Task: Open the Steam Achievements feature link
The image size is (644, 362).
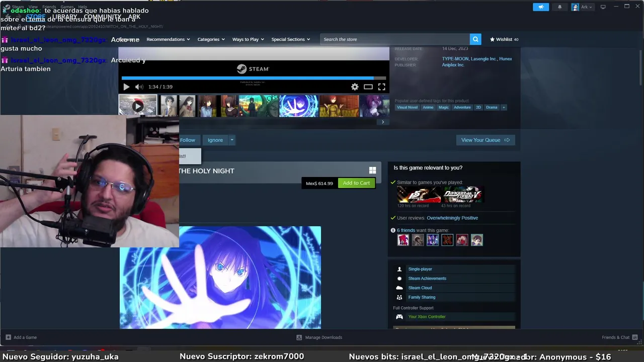Action: tap(427, 279)
